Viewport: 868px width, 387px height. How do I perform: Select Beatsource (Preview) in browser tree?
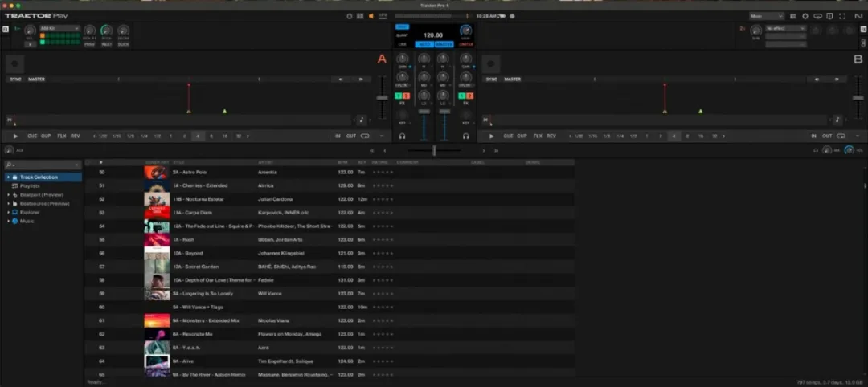45,203
